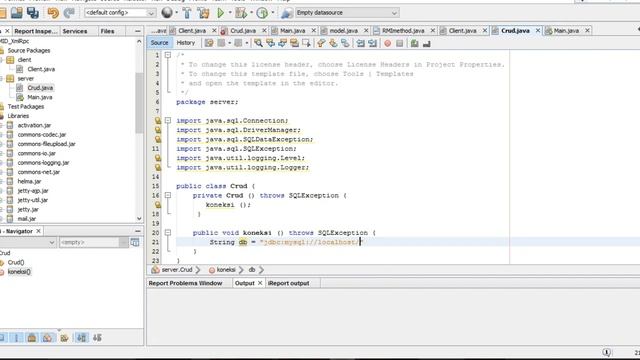Open the iReport output tab
This screenshot has width=640, height=360.
click(288, 283)
